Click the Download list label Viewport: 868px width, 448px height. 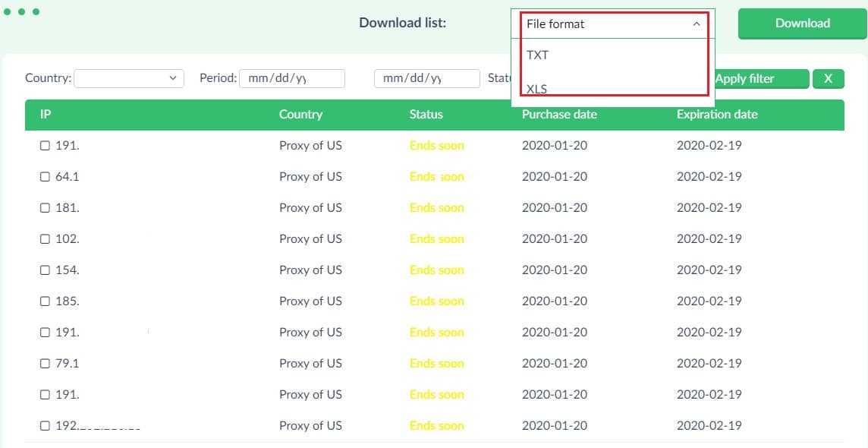402,23
